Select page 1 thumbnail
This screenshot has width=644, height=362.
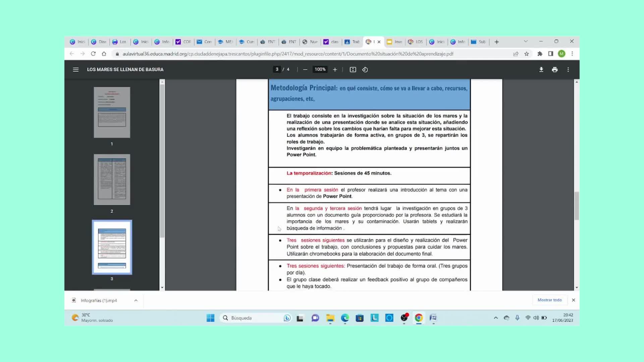click(x=112, y=112)
